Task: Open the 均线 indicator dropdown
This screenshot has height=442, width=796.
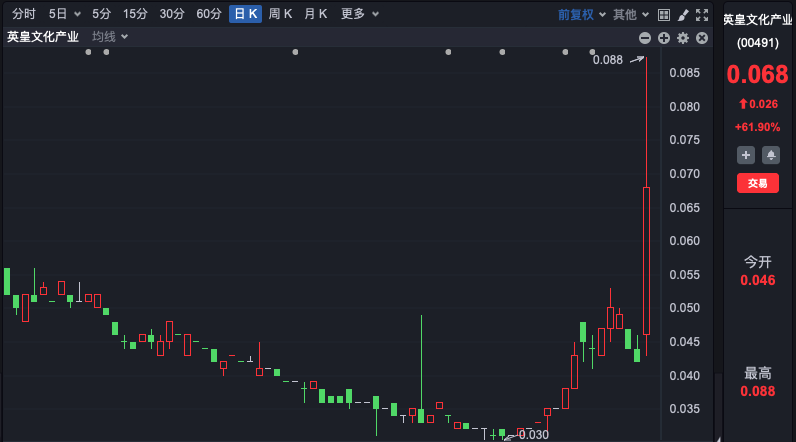Action: [110, 37]
